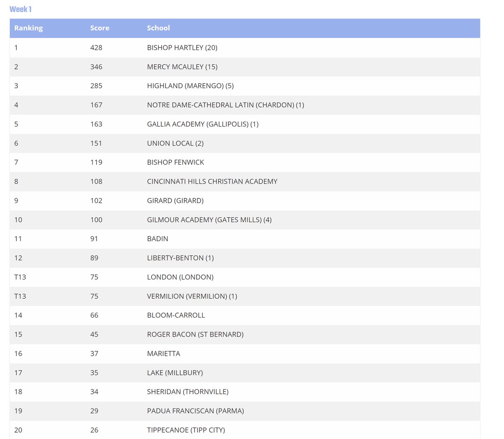Click score 91 for Badin
The width and height of the screenshot is (504, 439).
pyautogui.click(x=94, y=239)
